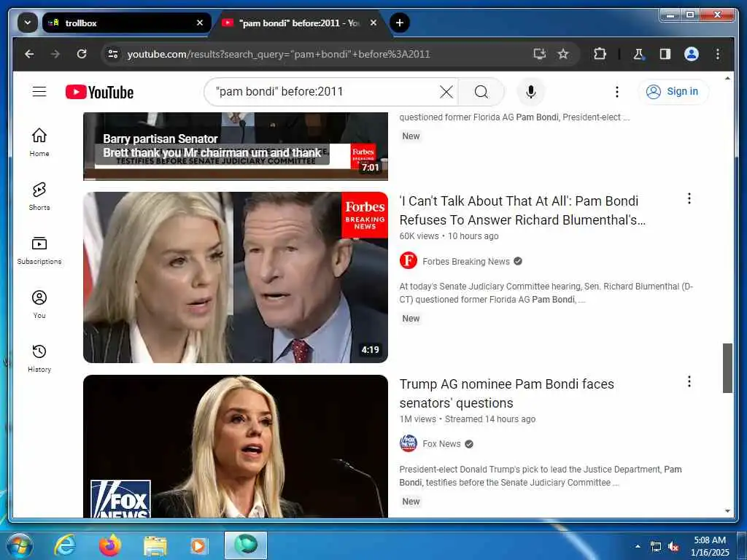Clear the search query with the X
The height and width of the screenshot is (560, 747).
tap(446, 91)
